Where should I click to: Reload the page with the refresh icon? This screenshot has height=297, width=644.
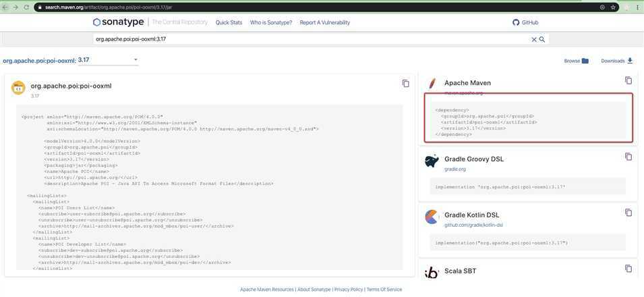click(26, 7)
